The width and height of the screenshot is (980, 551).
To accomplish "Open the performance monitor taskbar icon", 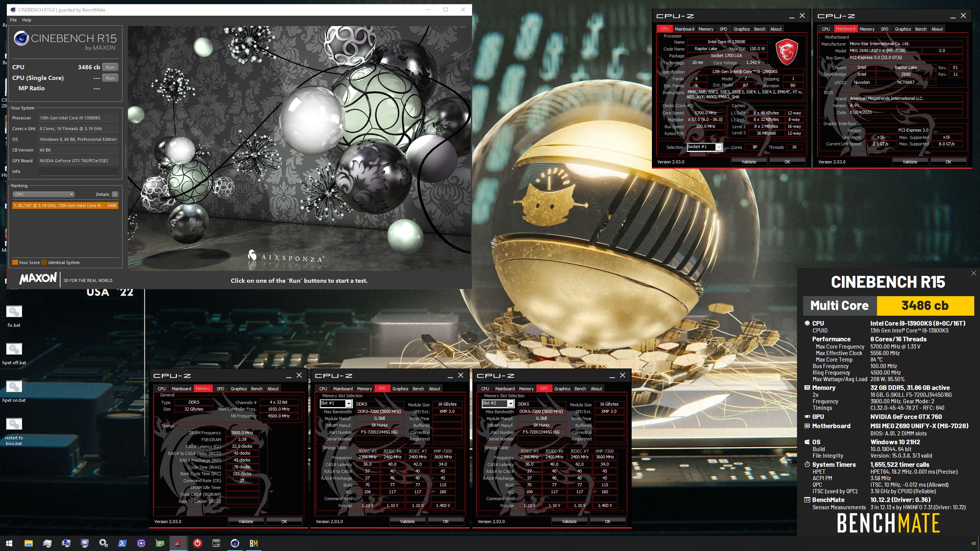I will (47, 543).
